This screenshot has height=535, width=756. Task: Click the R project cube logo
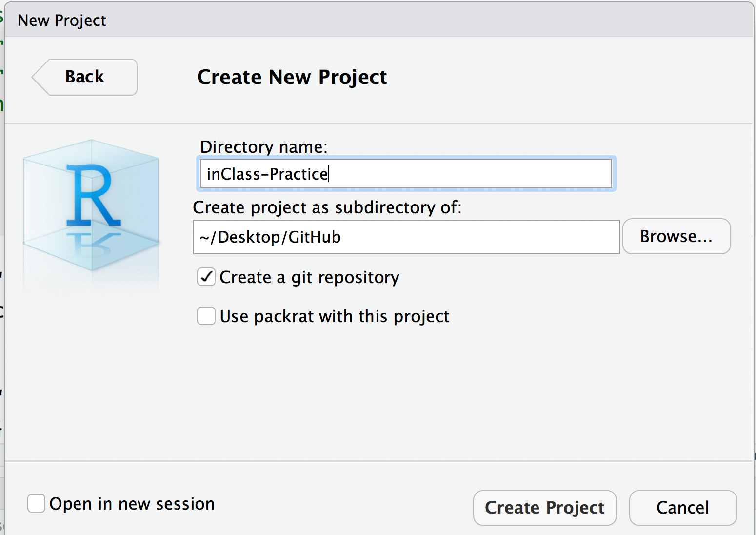click(x=91, y=205)
